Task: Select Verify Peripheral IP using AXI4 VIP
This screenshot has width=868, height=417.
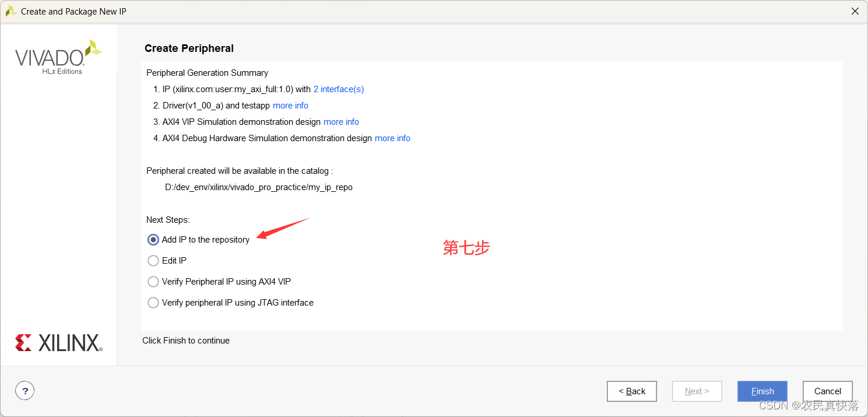Action: (x=153, y=282)
